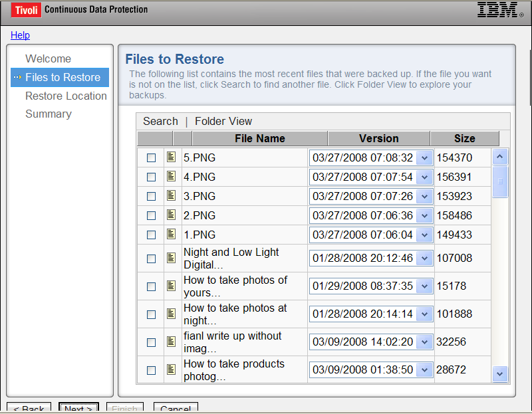Click the file icon next to 1.PNG
The height and width of the screenshot is (414, 532).
click(x=172, y=235)
